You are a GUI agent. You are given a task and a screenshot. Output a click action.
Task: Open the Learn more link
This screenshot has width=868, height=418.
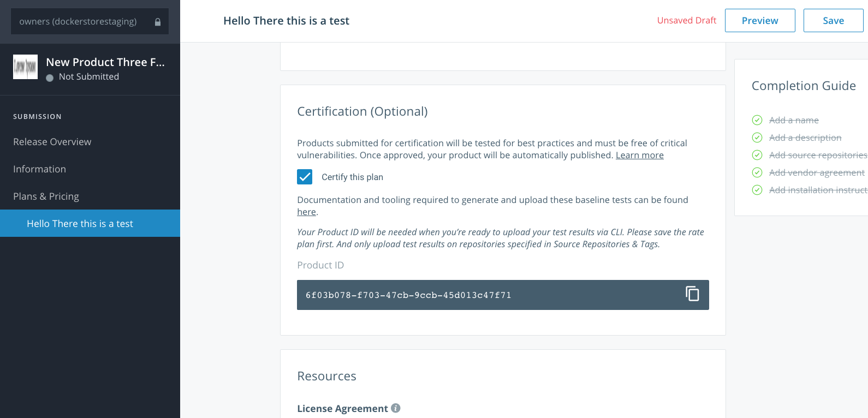639,156
